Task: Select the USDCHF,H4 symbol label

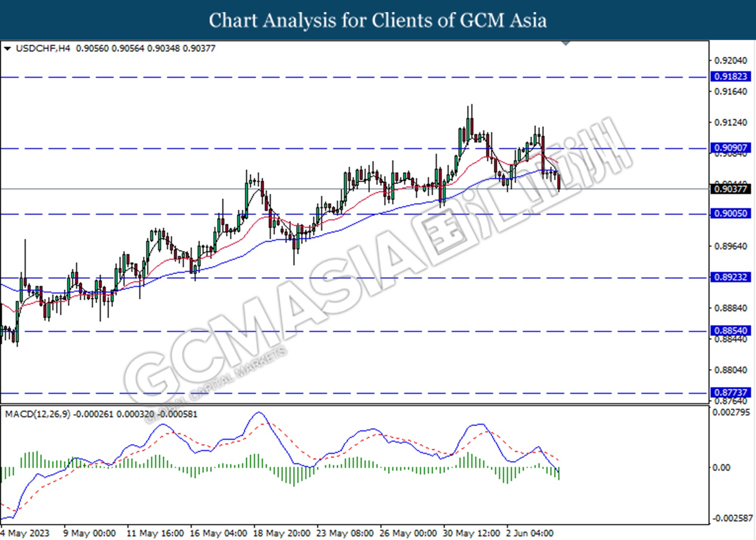Action: pos(43,48)
